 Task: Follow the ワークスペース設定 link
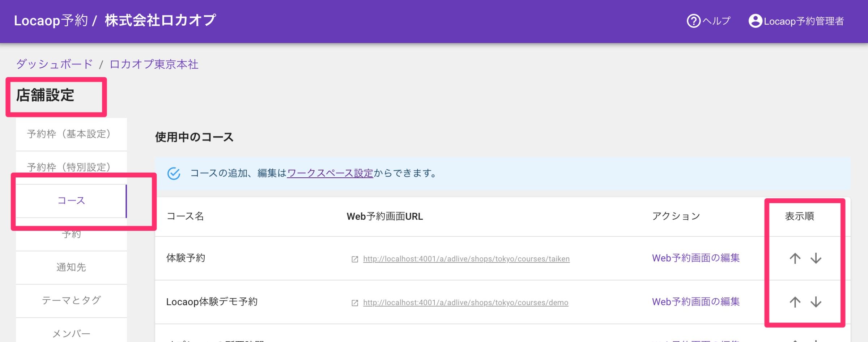coord(330,173)
